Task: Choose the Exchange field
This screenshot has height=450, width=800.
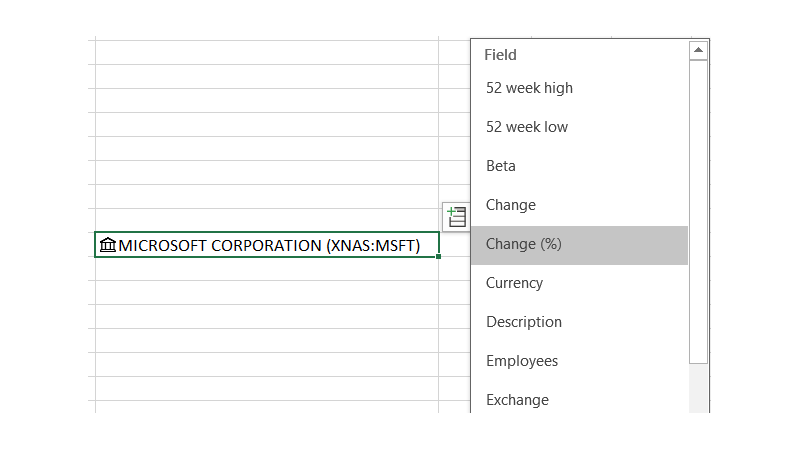Action: click(517, 400)
